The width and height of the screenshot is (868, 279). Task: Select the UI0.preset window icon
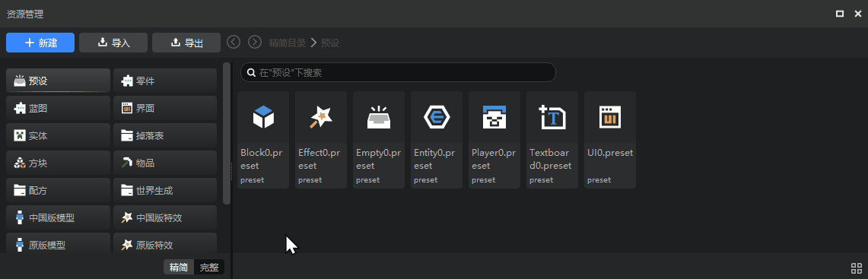pos(610,117)
